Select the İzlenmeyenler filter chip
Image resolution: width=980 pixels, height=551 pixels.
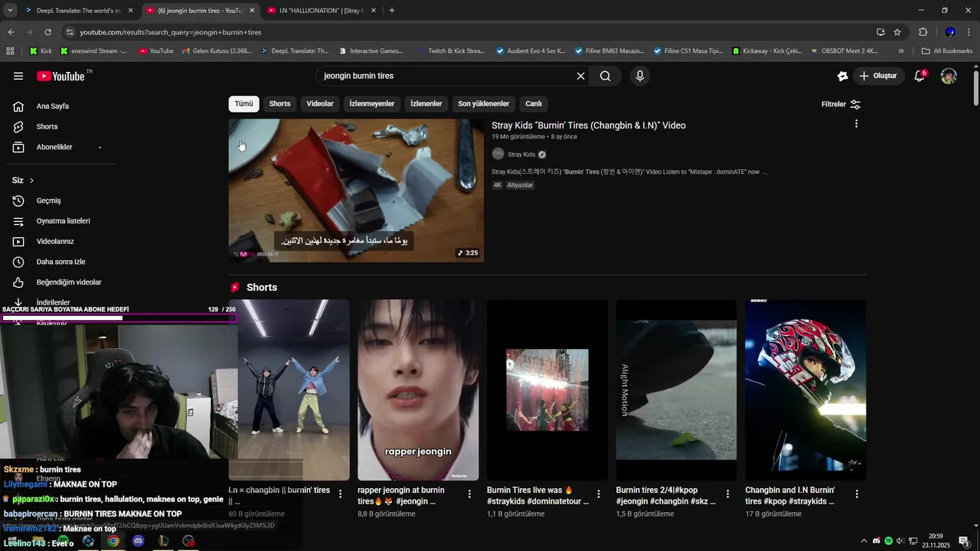(371, 104)
